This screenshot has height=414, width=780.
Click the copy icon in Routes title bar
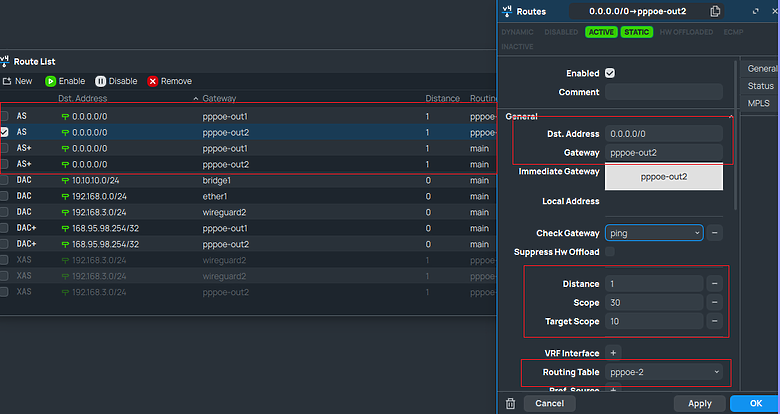715,11
